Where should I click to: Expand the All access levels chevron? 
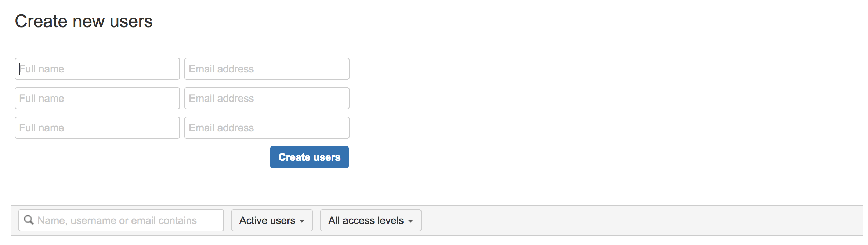[x=411, y=221]
